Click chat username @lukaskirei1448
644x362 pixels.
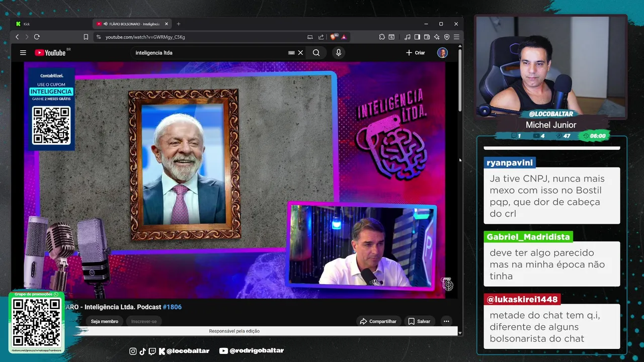[522, 299]
